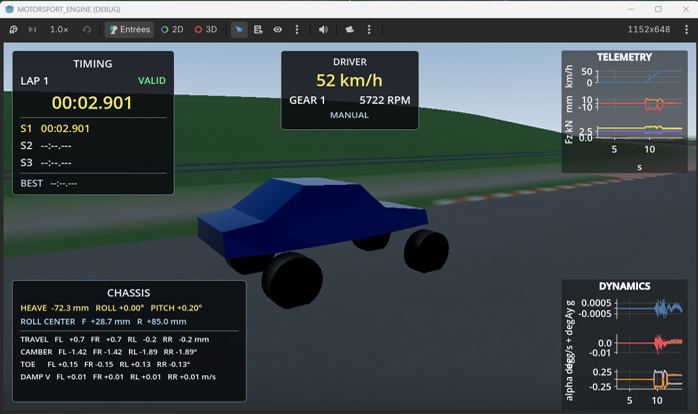Select the 2D node selection mode
This screenshot has height=414, width=698.
pyautogui.click(x=172, y=29)
